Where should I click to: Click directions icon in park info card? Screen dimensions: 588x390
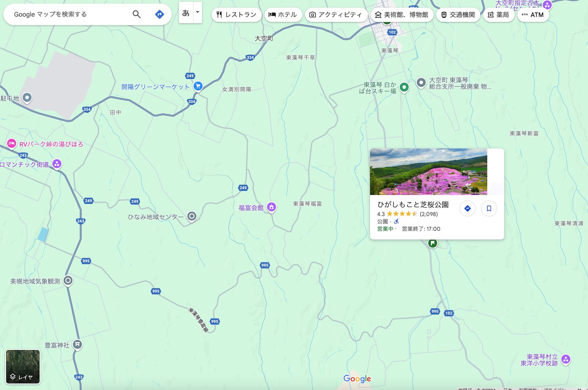click(x=467, y=209)
